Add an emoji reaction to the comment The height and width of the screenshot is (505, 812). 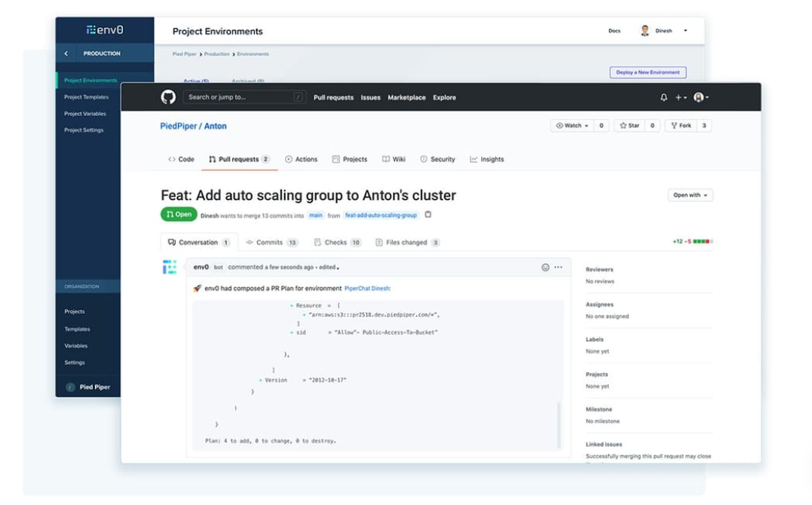click(x=545, y=267)
